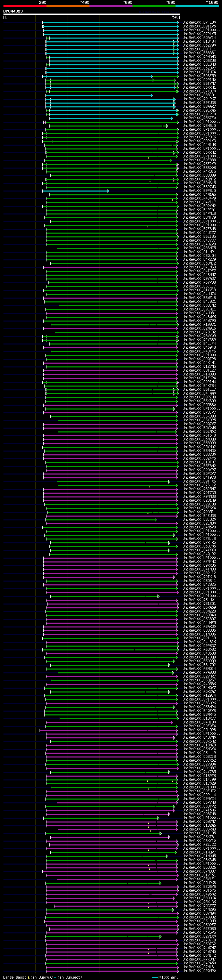Select hit label UniRef100_B9EU38
Image resolution: width=222 pixels, height=980 pixels.
[199, 103]
